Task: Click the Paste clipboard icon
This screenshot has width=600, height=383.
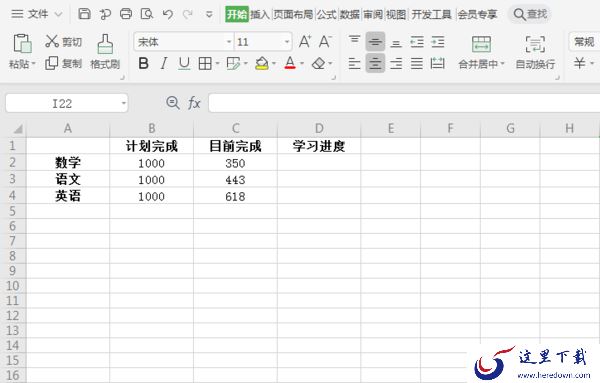Action: pos(22,43)
